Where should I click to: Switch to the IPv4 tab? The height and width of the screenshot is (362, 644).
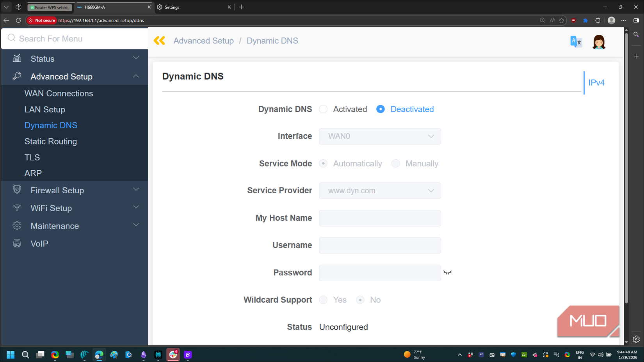tap(596, 82)
